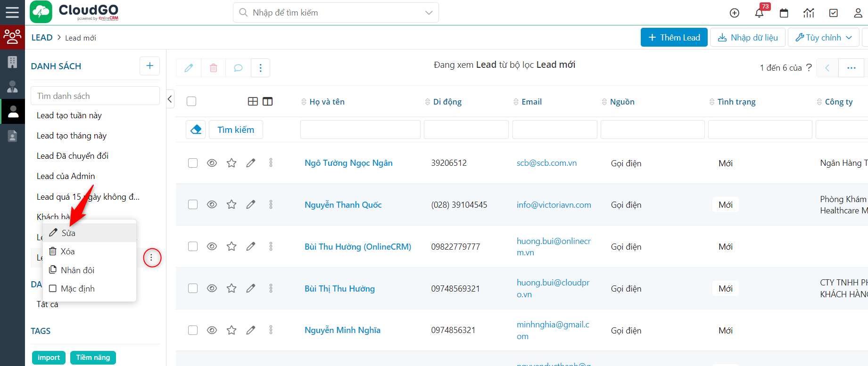The image size is (868, 366).
Task: Open the comment bubble toolbar icon
Action: [238, 68]
